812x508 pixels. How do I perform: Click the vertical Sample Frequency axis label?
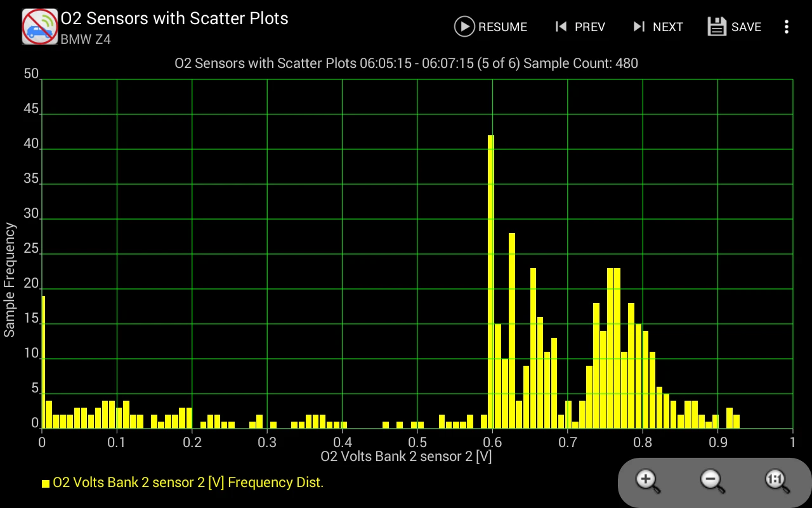(10, 279)
